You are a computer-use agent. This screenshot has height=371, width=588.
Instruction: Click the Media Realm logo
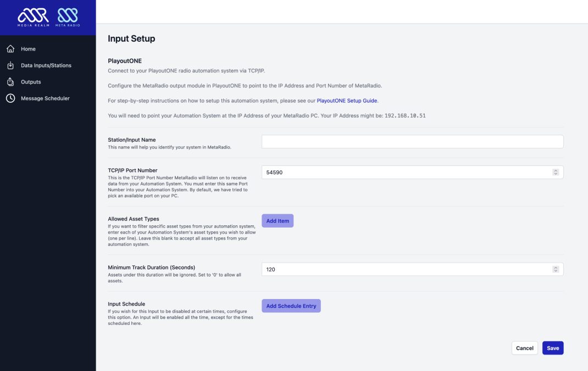tap(33, 17)
